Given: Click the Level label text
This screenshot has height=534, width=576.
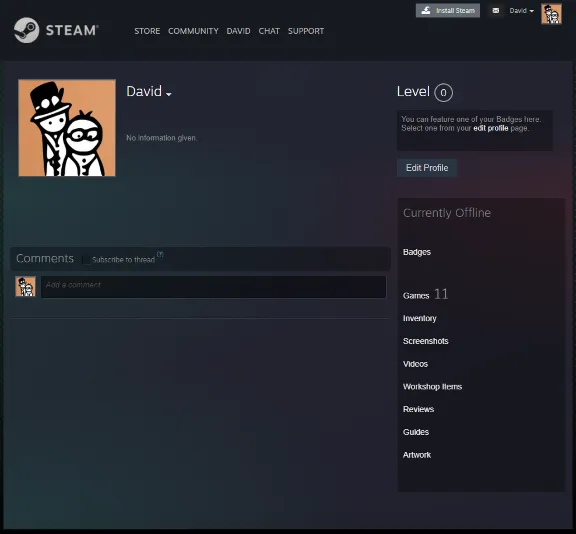Looking at the screenshot, I should [x=413, y=91].
